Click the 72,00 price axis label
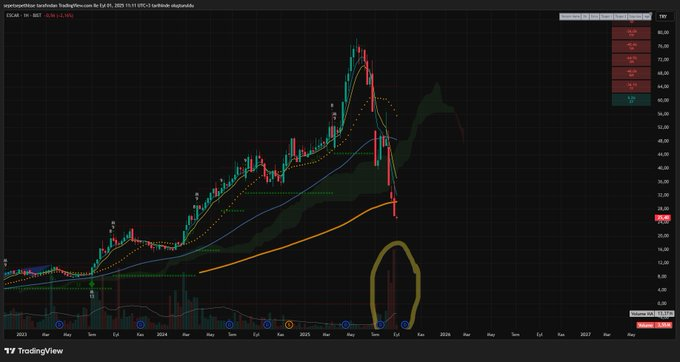680x362 pixels. (663, 59)
